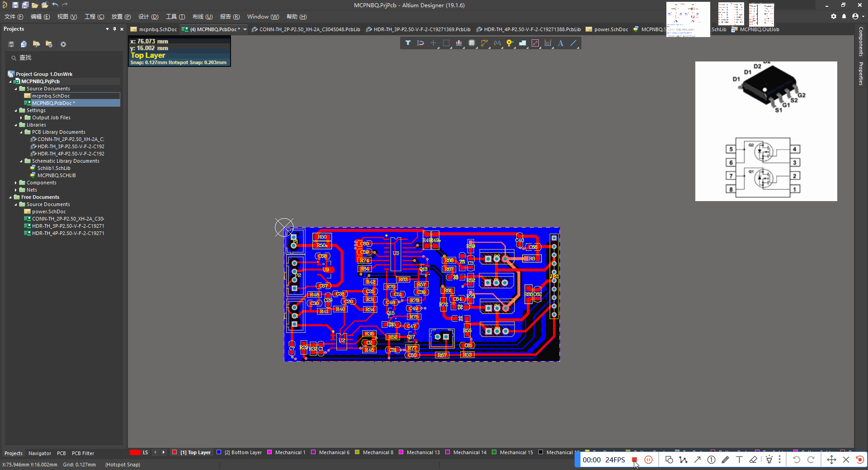The image size is (868, 470).
Task: Select the Interactive Routing tool
Action: [x=485, y=43]
